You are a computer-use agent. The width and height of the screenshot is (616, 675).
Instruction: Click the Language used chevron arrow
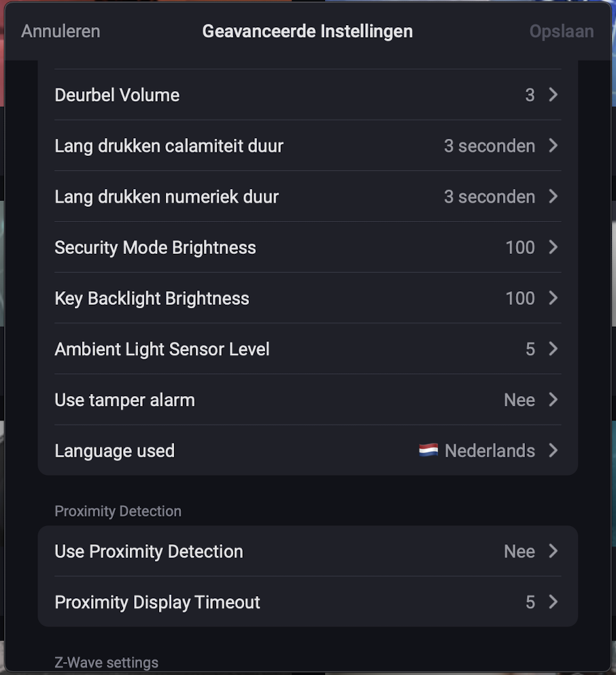click(553, 450)
